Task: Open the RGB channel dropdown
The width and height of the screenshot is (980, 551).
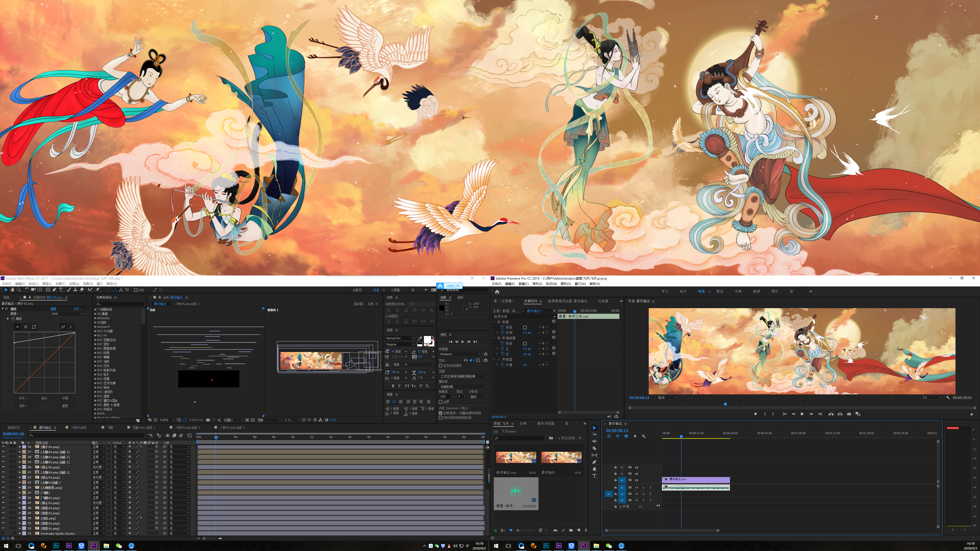Action: click(x=67, y=314)
